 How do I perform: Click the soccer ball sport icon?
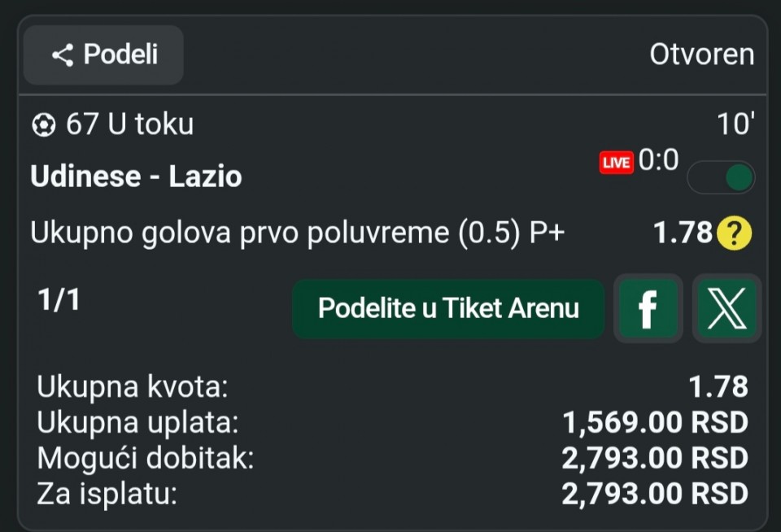click(43, 125)
